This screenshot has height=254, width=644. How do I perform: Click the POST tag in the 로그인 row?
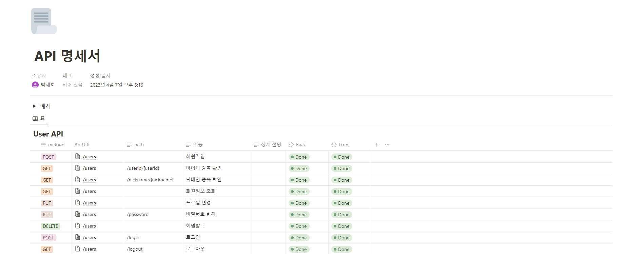pyautogui.click(x=48, y=238)
